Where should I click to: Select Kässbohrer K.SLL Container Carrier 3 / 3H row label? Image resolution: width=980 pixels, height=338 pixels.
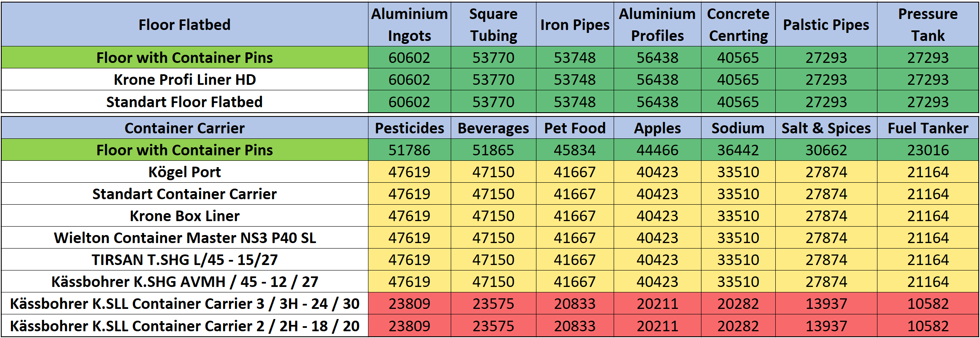(x=184, y=303)
